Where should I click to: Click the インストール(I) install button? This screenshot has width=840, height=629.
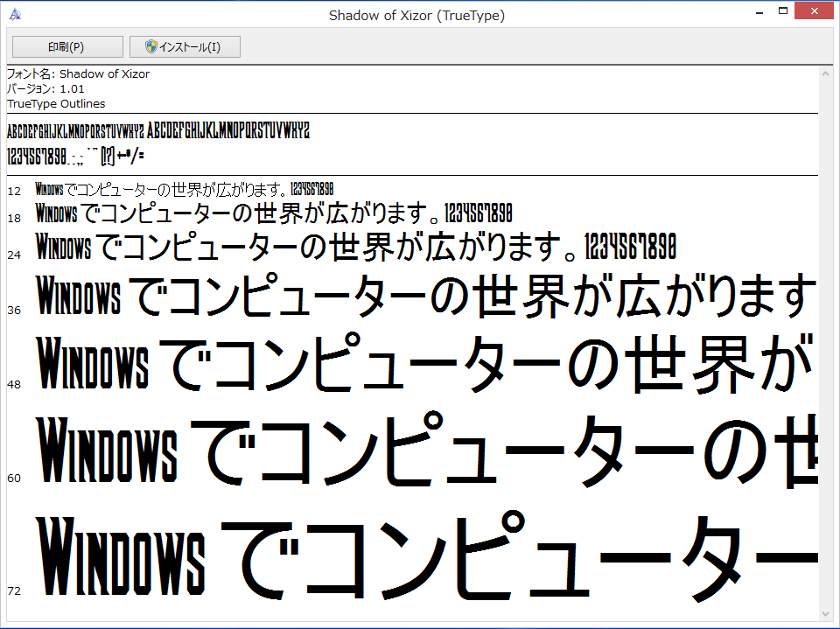pyautogui.click(x=185, y=47)
